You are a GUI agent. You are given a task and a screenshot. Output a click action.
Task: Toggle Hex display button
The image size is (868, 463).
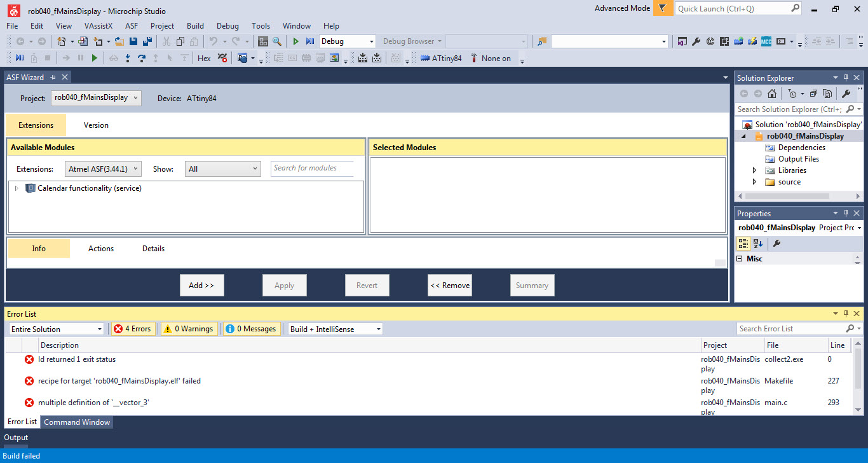click(204, 59)
